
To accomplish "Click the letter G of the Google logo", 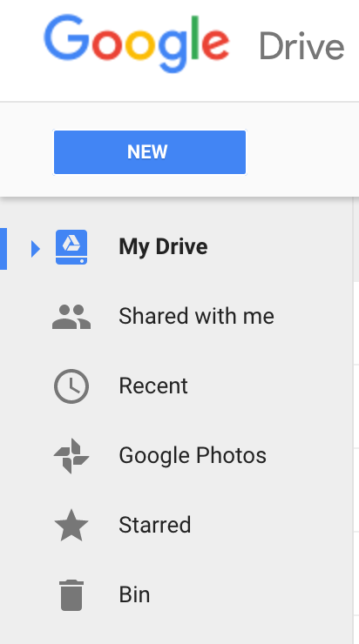I will (x=67, y=38).
